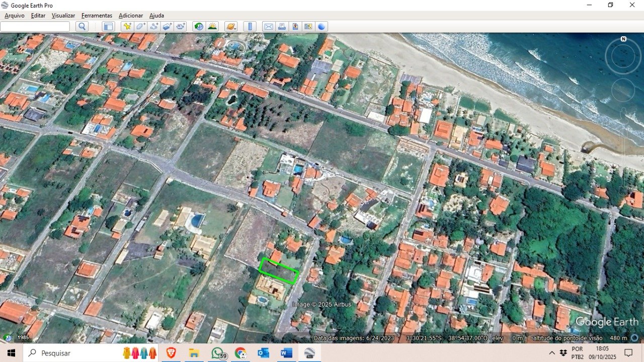Expand the Visualizar menu

pyautogui.click(x=63, y=16)
